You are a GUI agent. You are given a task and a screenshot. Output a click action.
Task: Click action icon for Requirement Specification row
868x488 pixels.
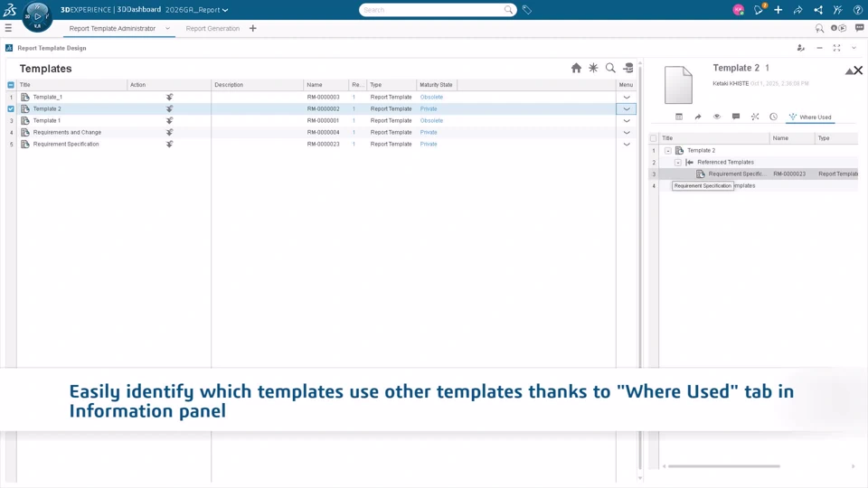pyautogui.click(x=169, y=144)
